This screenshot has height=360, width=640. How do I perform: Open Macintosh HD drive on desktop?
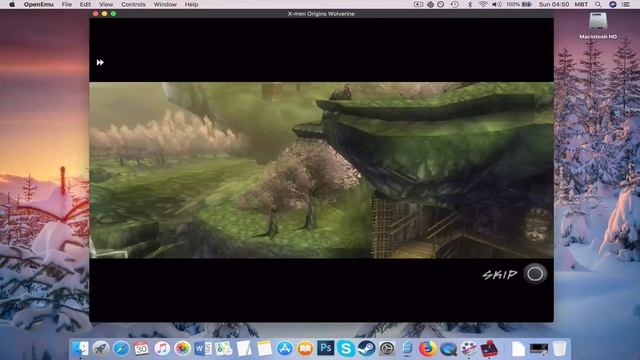pyautogui.click(x=598, y=26)
